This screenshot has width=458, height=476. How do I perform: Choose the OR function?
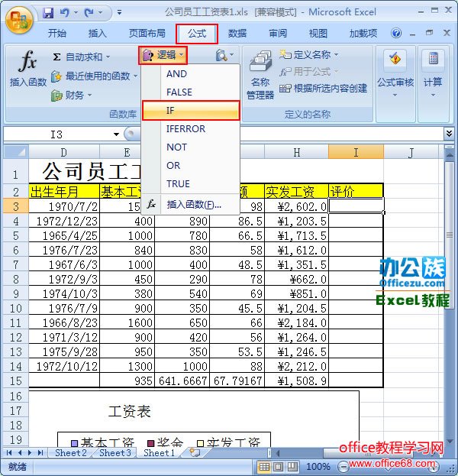coord(191,166)
